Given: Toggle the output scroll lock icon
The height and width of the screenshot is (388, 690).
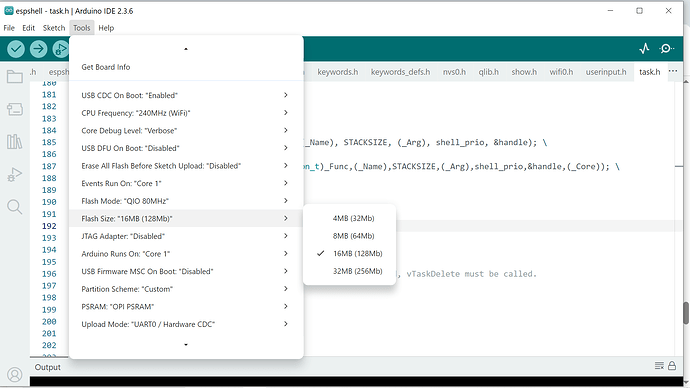Looking at the screenshot, I should 672,366.
